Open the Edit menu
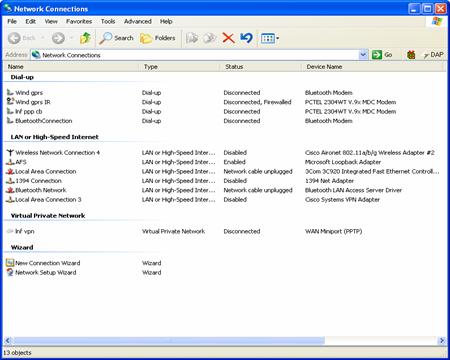The height and width of the screenshot is (360, 450). [30, 21]
